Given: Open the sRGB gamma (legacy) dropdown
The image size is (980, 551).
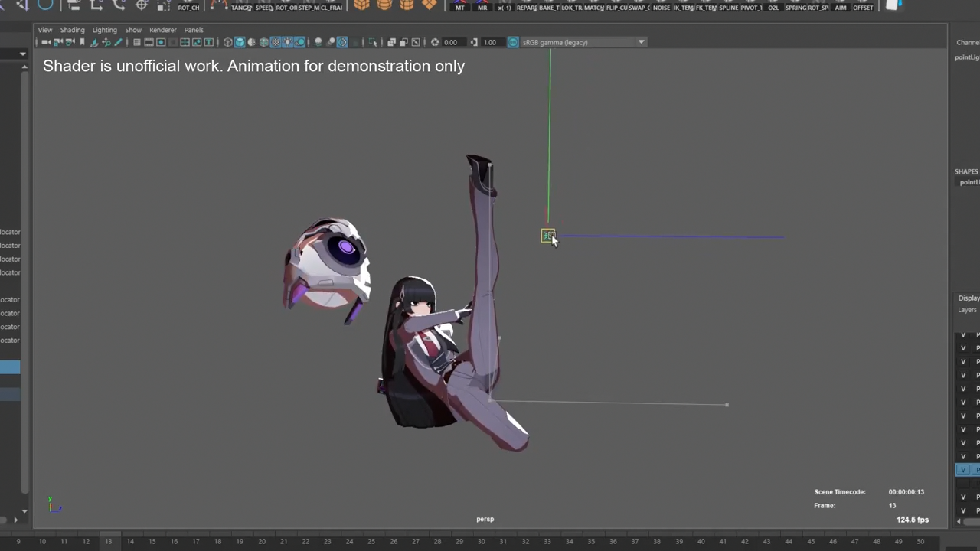Looking at the screenshot, I should (584, 42).
